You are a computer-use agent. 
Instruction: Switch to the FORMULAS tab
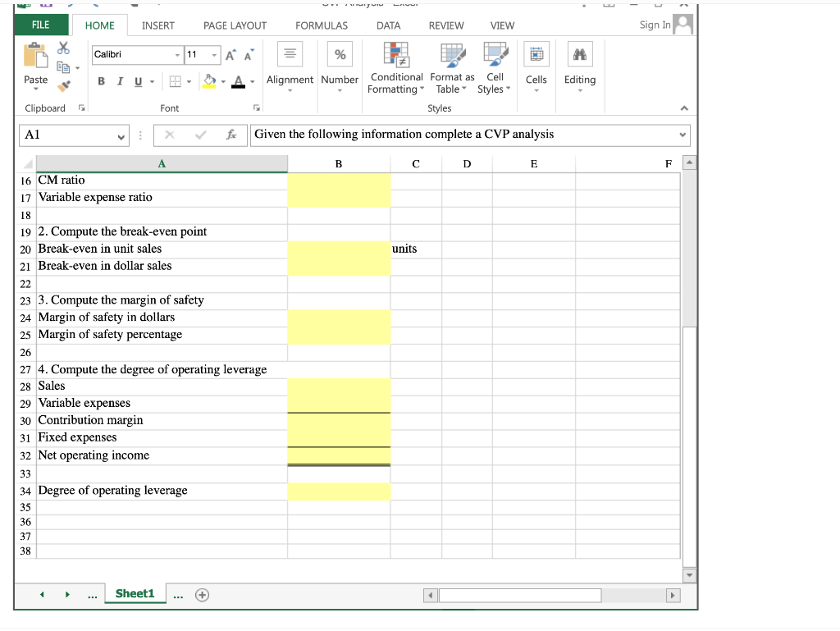[322, 25]
